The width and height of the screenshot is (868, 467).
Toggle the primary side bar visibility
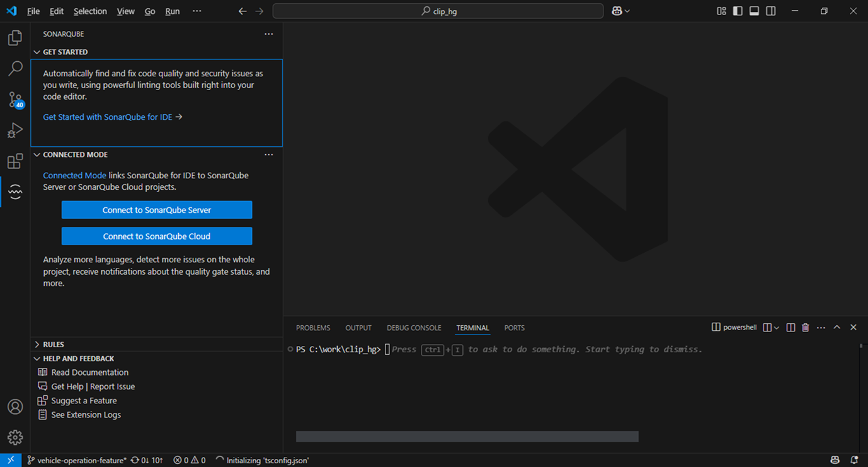(x=738, y=11)
